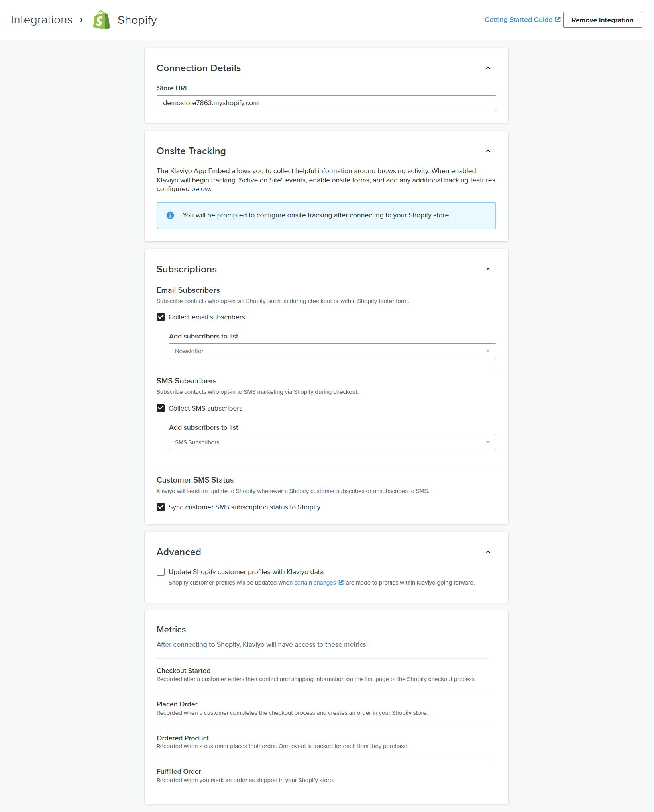Go back to Integrations breadcrumb
Image resolution: width=654 pixels, height=812 pixels.
point(41,20)
